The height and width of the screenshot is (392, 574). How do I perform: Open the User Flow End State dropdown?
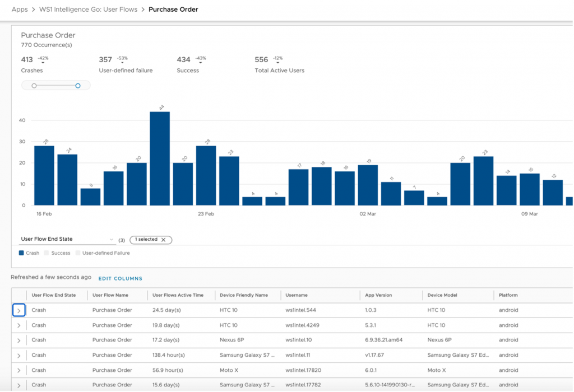click(67, 239)
